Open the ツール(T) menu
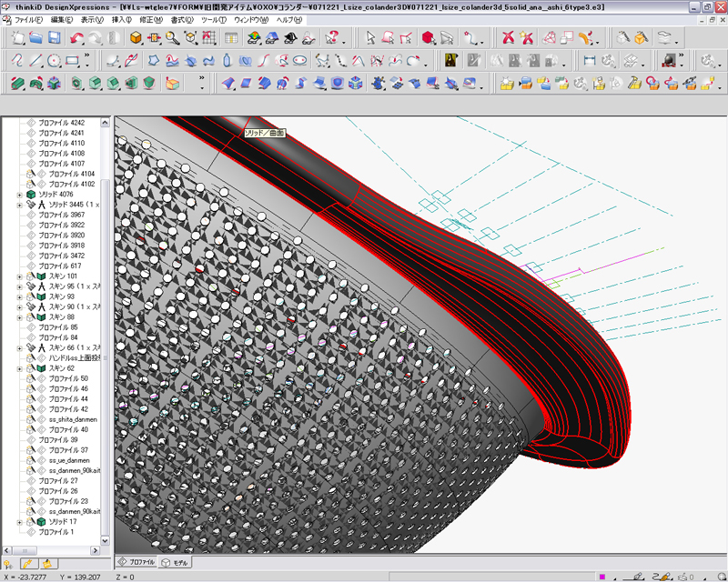Viewport: 728px width, 582px height. pos(213,19)
